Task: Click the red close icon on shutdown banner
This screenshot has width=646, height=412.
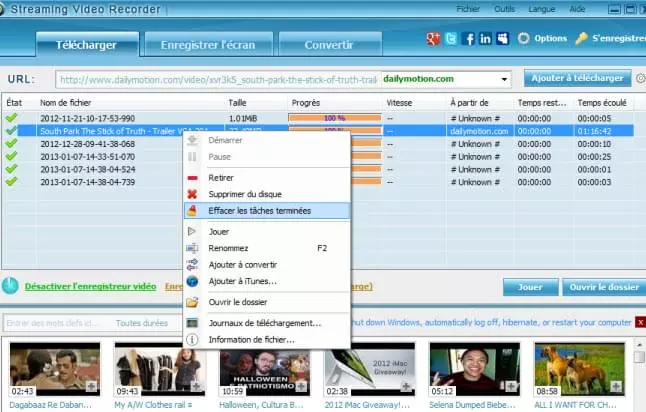Action: tap(641, 323)
